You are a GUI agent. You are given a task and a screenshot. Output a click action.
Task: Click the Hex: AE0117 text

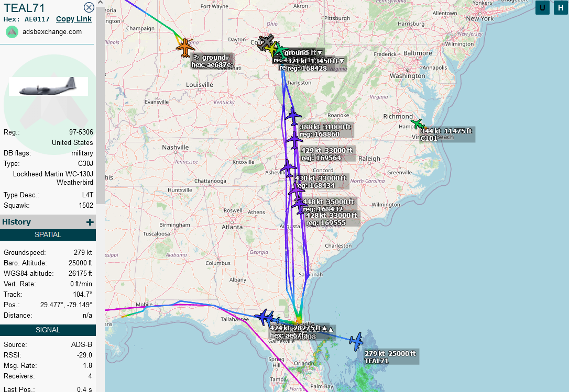point(27,19)
